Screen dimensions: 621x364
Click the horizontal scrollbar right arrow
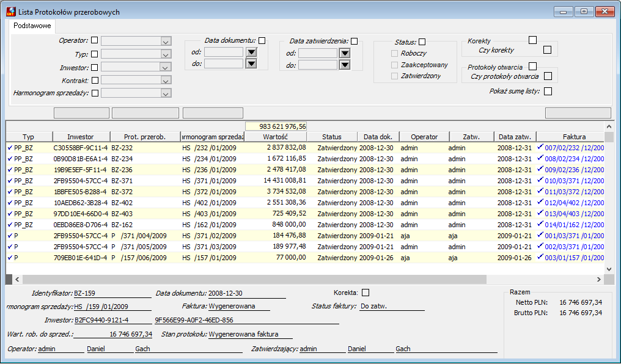tap(598, 279)
